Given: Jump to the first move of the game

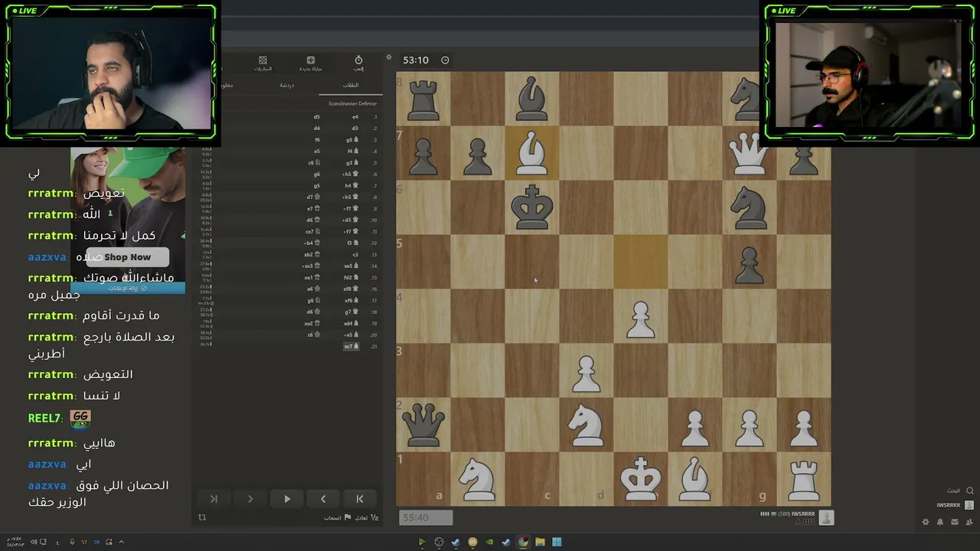Looking at the screenshot, I should [x=360, y=499].
